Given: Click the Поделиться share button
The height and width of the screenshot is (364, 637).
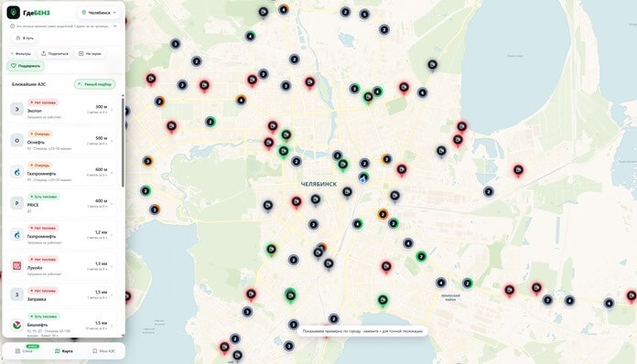Looking at the screenshot, I should (55, 54).
